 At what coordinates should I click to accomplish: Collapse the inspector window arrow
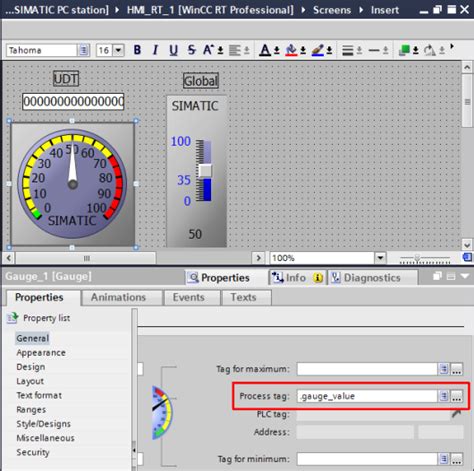coord(465,276)
